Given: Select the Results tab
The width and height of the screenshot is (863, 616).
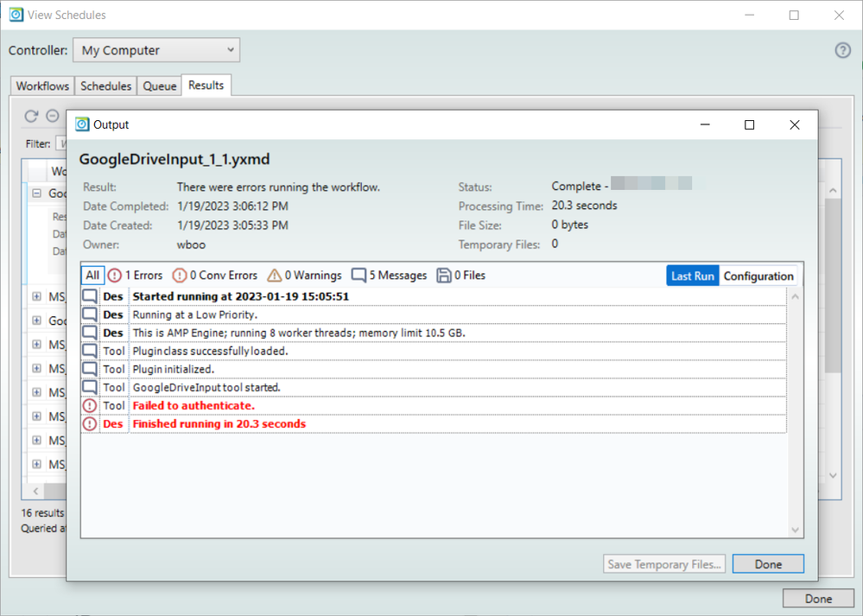Looking at the screenshot, I should tap(206, 86).
